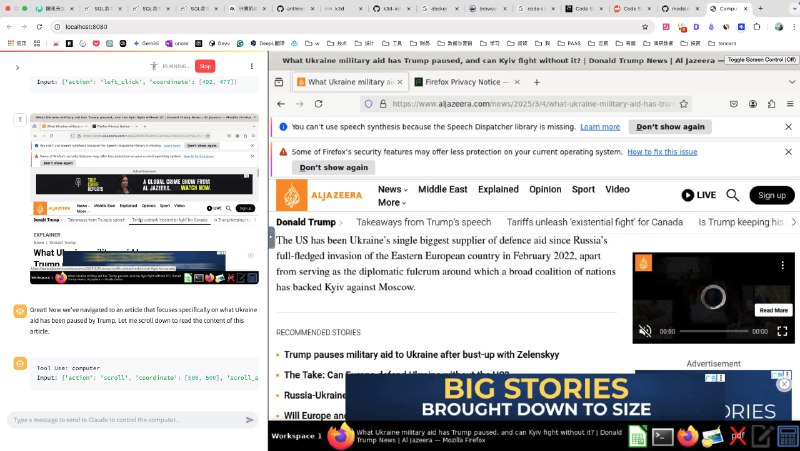The image size is (800, 451).
Task: Open Learn more link
Action: click(600, 127)
